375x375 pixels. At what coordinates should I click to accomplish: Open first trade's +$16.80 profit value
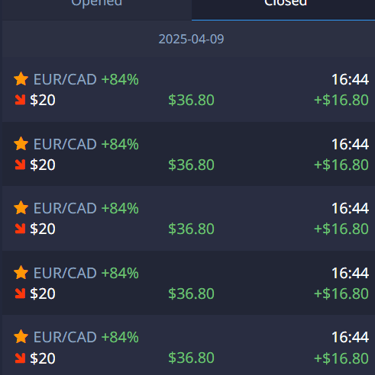[341, 100]
